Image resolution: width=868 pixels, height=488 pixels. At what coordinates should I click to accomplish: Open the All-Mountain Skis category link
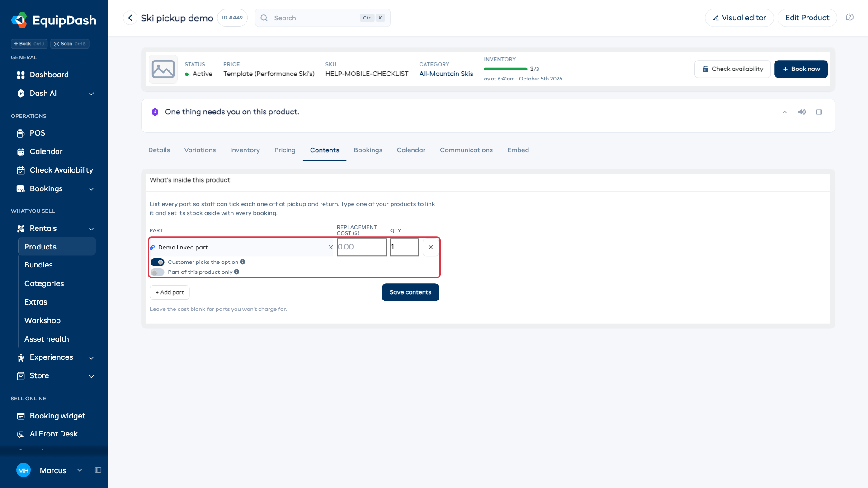pyautogui.click(x=446, y=74)
